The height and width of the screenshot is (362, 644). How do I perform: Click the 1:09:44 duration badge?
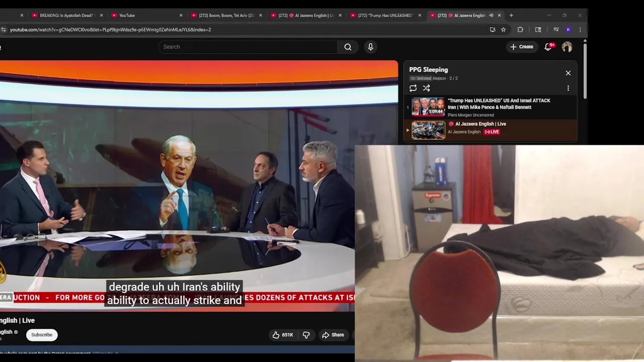click(436, 112)
